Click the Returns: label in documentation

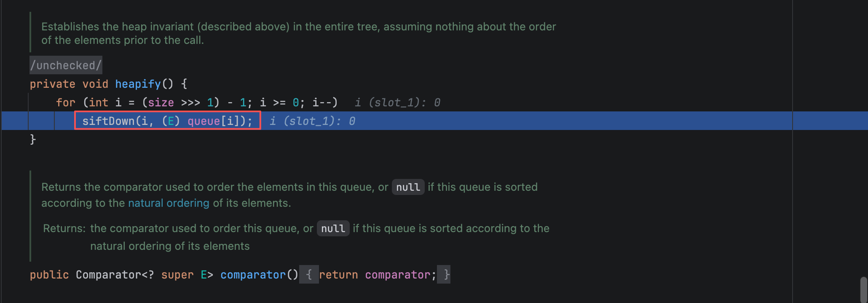pos(64,228)
